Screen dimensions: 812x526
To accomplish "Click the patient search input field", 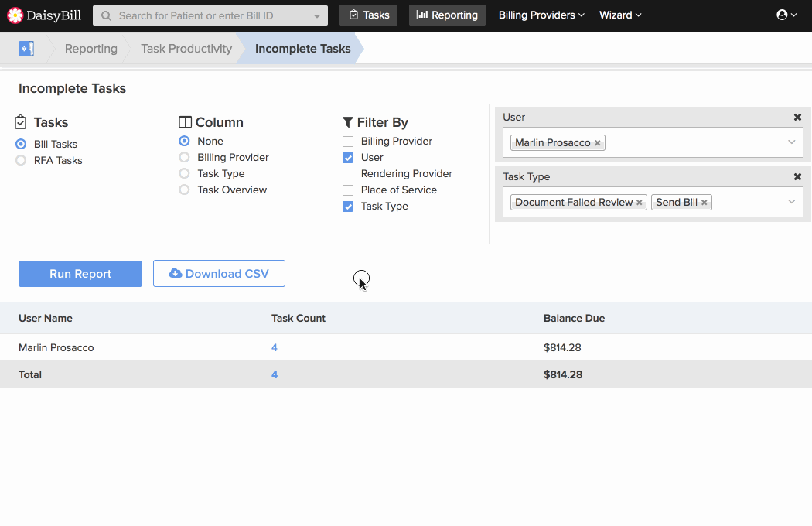I will pos(210,16).
